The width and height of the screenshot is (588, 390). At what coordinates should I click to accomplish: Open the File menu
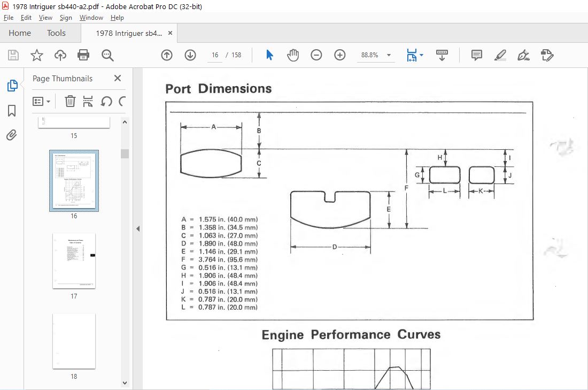[8, 18]
